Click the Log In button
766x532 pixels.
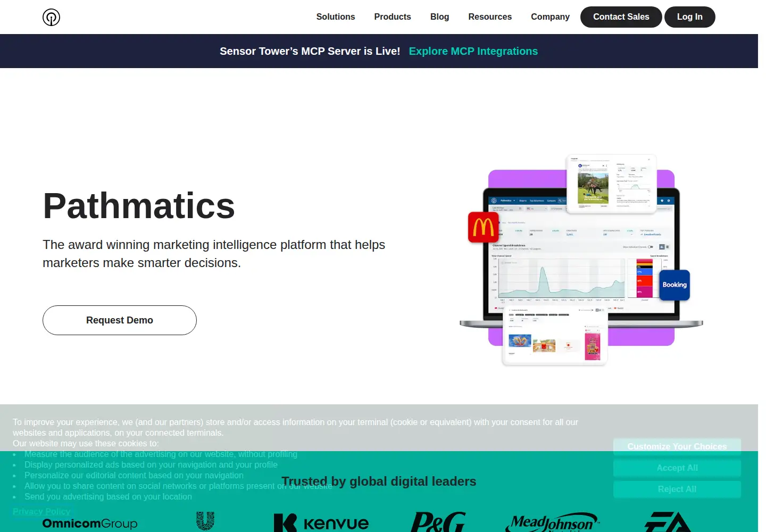pos(690,17)
